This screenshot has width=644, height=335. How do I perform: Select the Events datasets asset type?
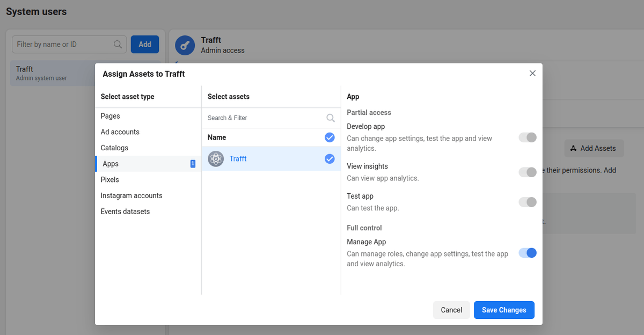tap(125, 211)
